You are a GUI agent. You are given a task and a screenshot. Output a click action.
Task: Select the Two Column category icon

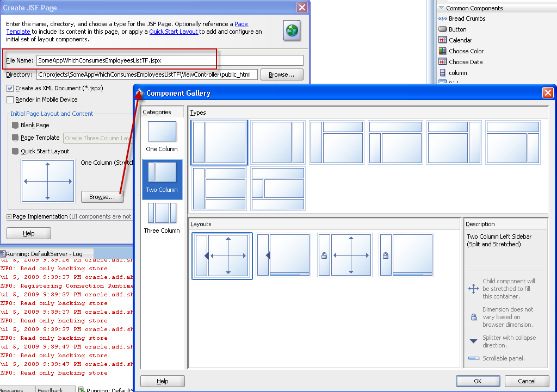tap(162, 172)
